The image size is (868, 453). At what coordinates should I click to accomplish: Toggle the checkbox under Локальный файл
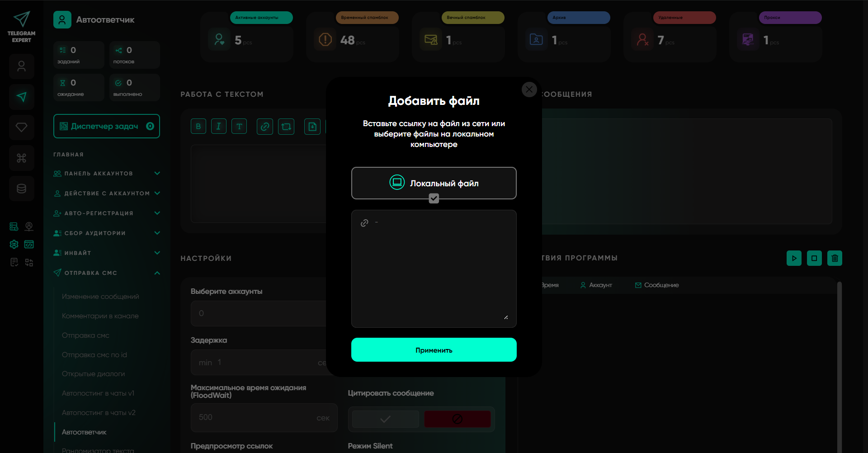434,198
